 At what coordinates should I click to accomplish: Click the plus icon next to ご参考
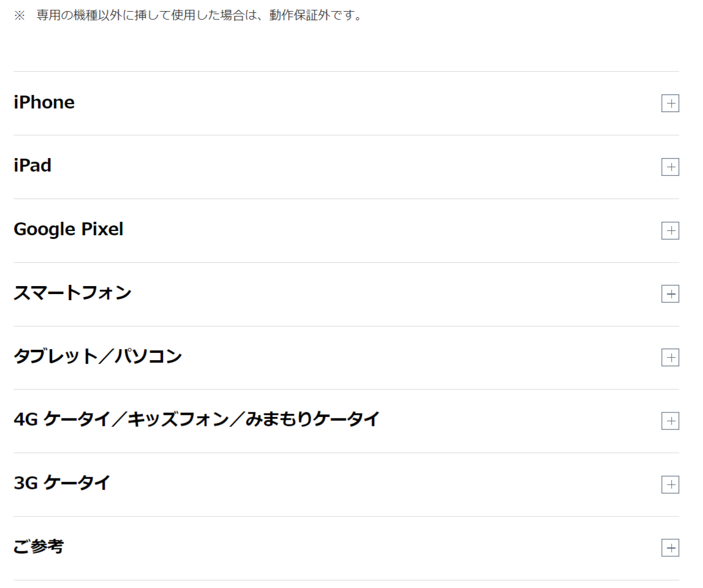coord(670,548)
